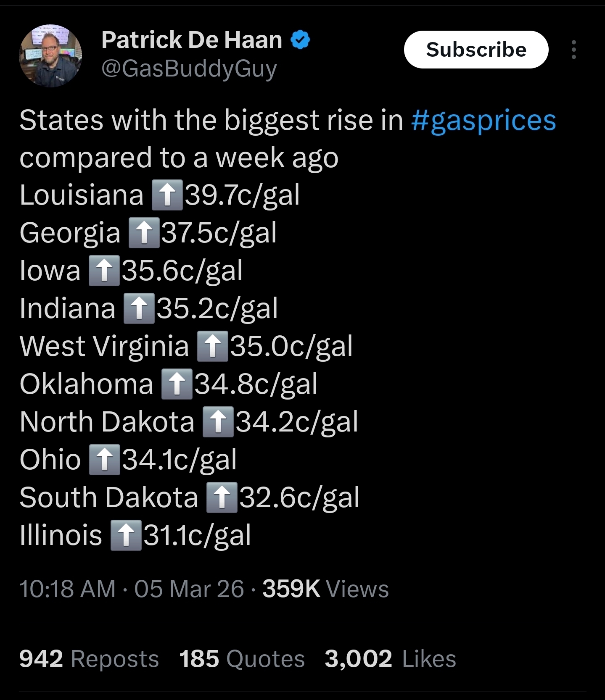The height and width of the screenshot is (700, 605).
Task: Click the up arrow emoji beside Georgia
Action: coord(144,233)
